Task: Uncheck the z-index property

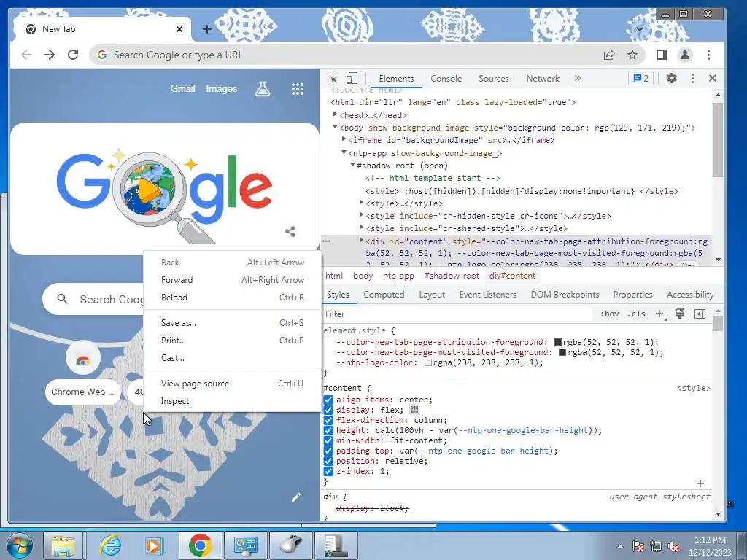Action: [x=328, y=472]
